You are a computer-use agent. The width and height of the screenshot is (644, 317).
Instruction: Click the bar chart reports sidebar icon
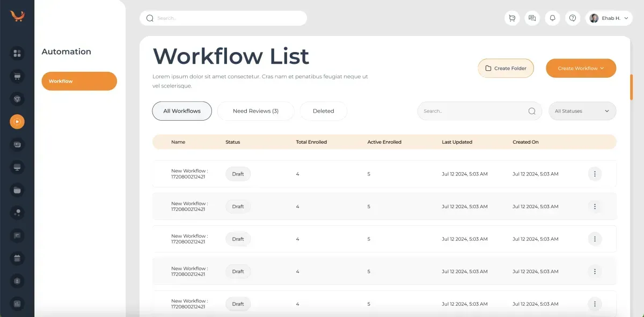click(x=17, y=304)
